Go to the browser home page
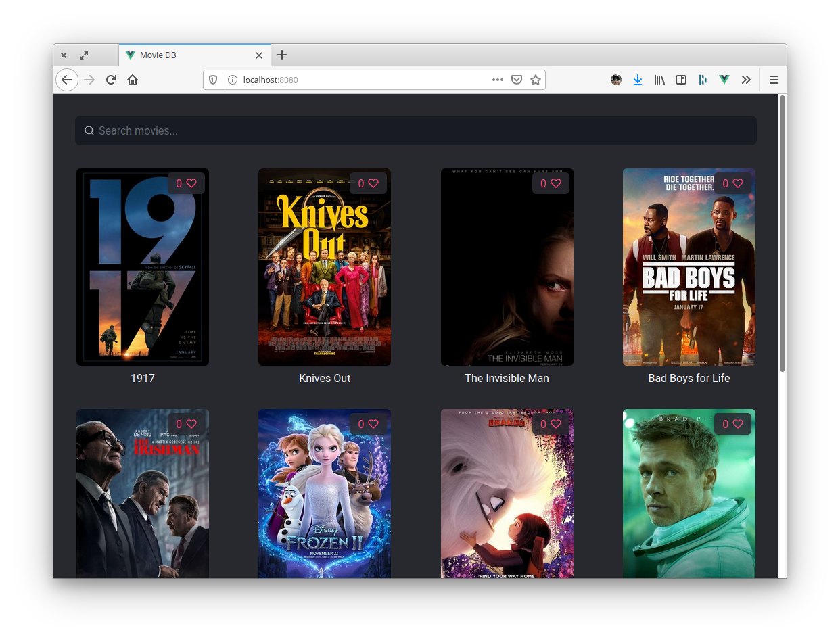840x641 pixels. pyautogui.click(x=133, y=80)
